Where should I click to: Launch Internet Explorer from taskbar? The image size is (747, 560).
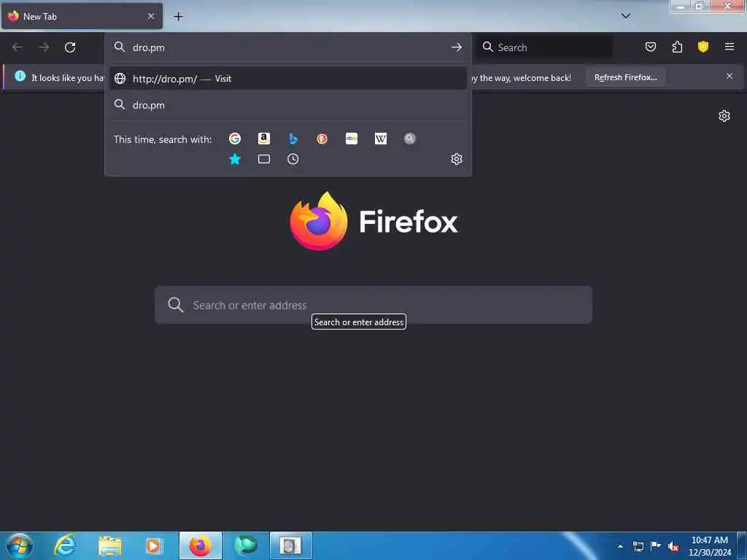click(65, 545)
